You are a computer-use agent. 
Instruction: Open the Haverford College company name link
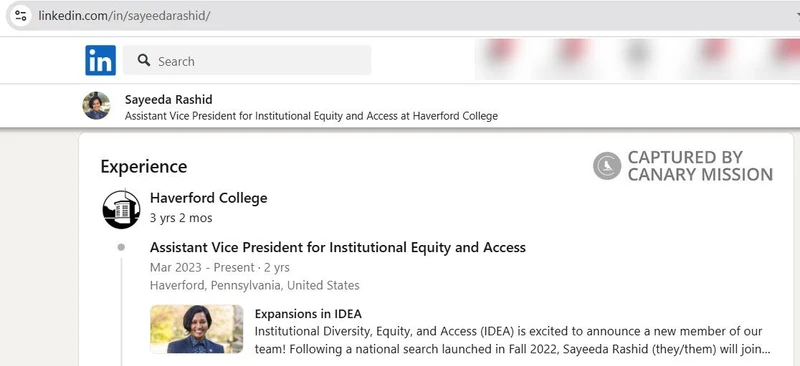pos(208,198)
